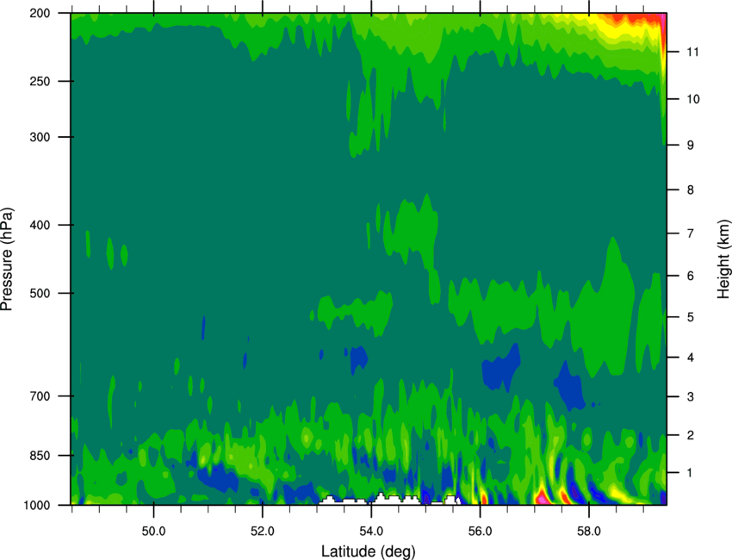The width and height of the screenshot is (732, 560).
Task: Select the 400 pressure tick label
Action: tap(40, 225)
